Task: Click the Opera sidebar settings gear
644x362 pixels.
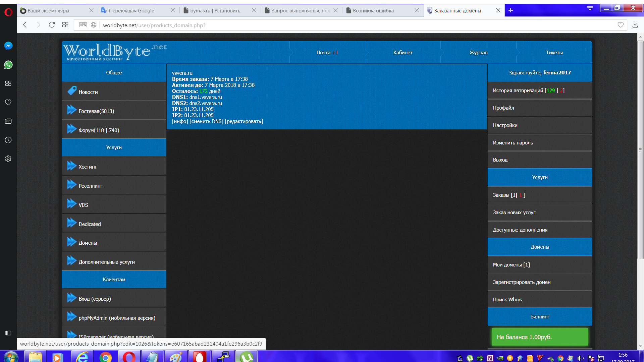Action: (8, 159)
